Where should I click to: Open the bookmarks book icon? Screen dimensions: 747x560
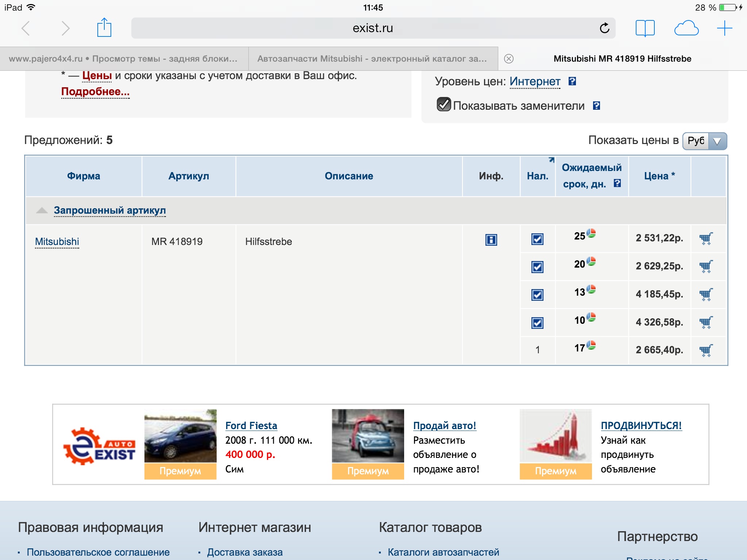pos(645,28)
